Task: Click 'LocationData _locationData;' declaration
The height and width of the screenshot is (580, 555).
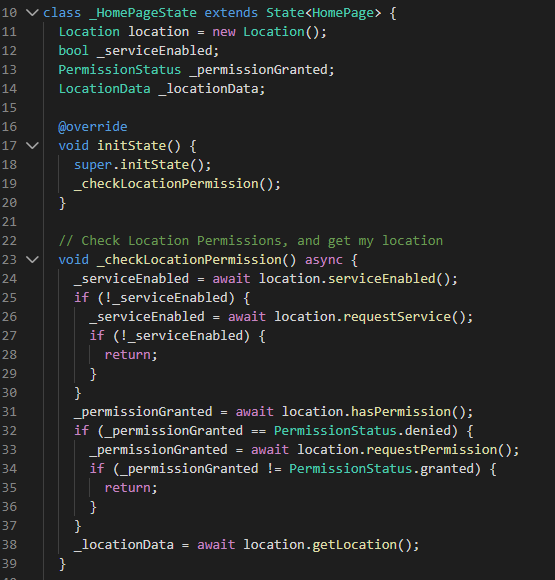Action: point(162,89)
